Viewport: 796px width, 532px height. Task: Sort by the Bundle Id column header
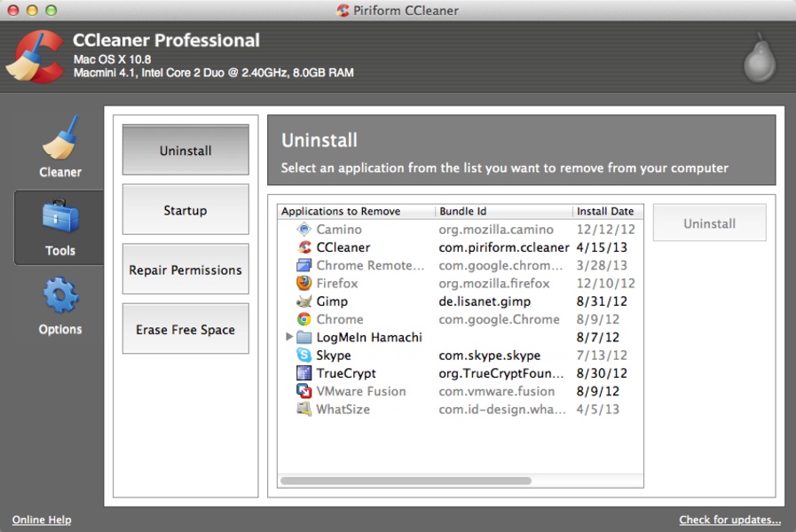point(503,211)
